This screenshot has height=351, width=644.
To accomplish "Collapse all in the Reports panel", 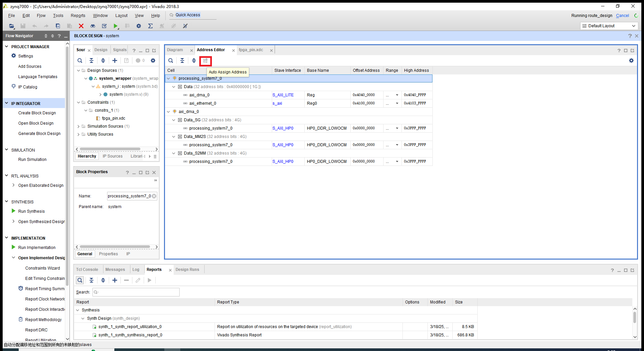I will tap(91, 280).
